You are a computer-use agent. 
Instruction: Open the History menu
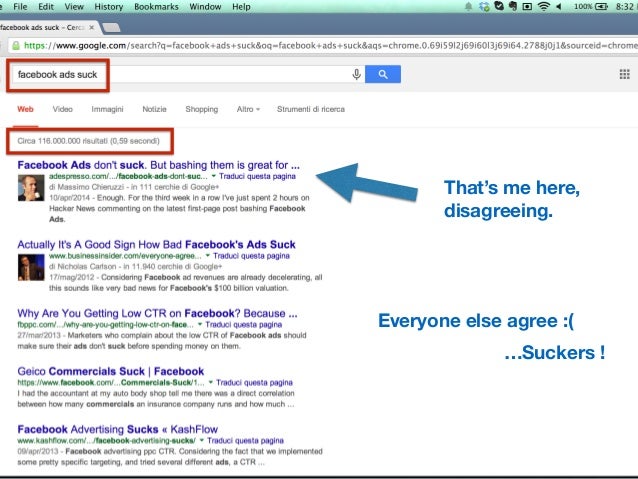109,7
